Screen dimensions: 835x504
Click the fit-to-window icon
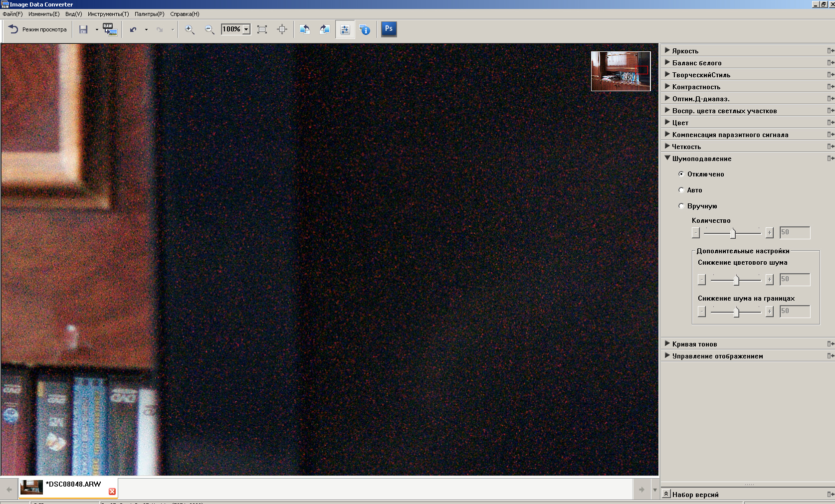pyautogui.click(x=262, y=30)
